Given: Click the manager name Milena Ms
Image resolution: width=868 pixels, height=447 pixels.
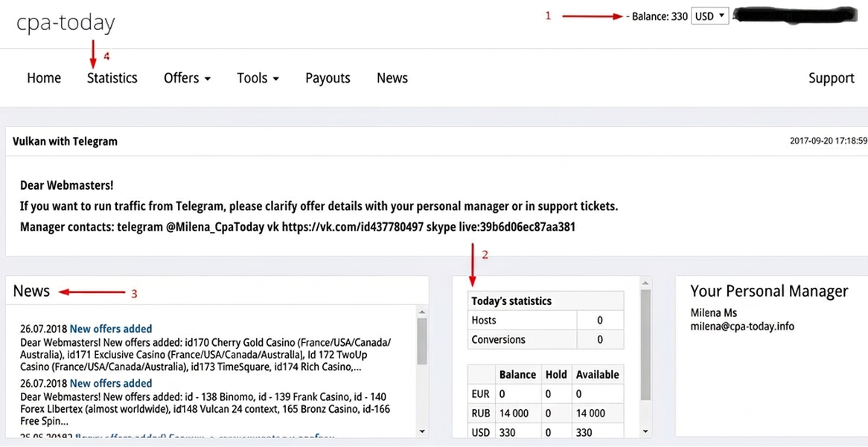Looking at the screenshot, I should 714,312.
